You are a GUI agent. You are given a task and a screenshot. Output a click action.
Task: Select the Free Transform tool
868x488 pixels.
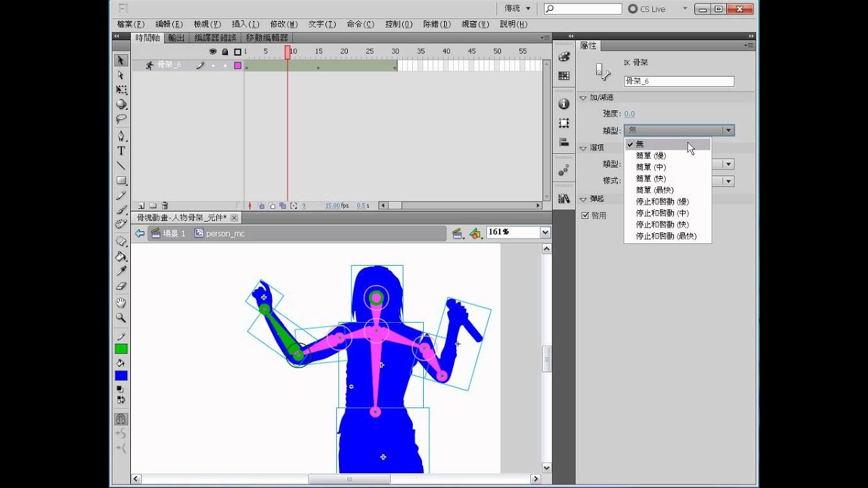121,89
